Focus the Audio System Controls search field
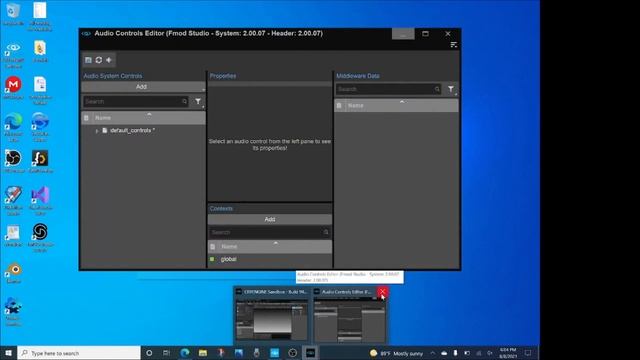The width and height of the screenshot is (640, 360). (136, 101)
